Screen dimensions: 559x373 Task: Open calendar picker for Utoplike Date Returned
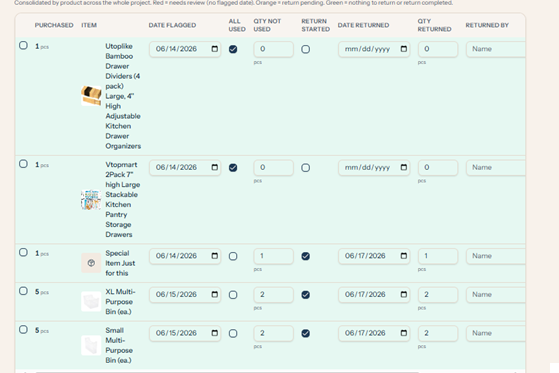click(x=404, y=49)
